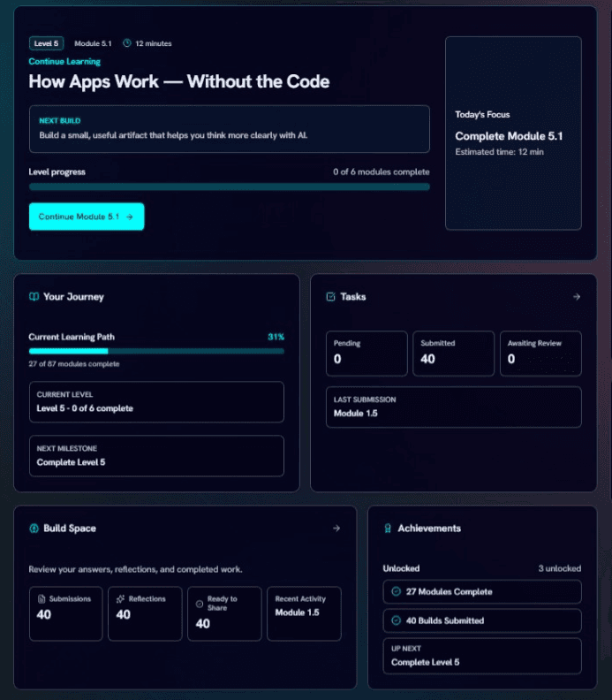Open the Last Submission Module 1.5 card
The height and width of the screenshot is (700, 612).
coord(454,407)
